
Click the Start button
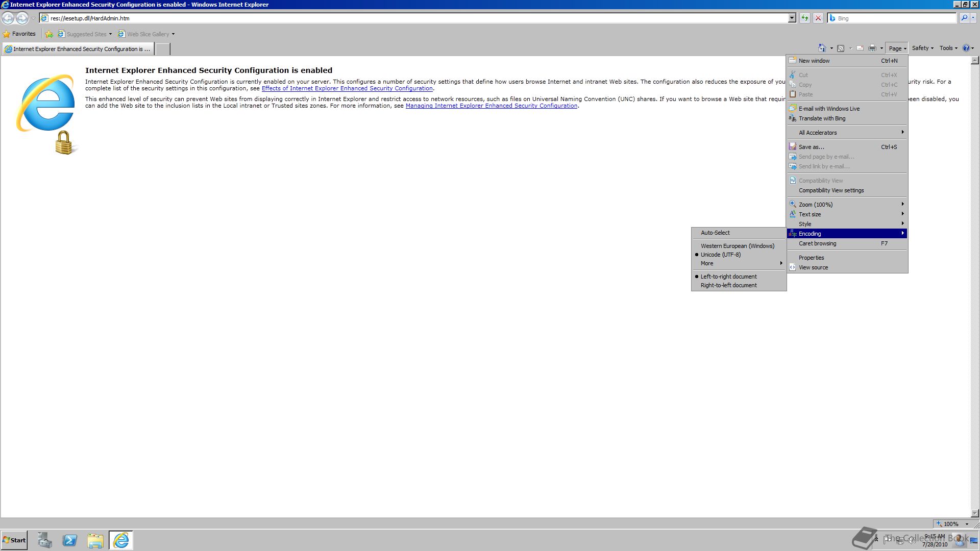pyautogui.click(x=14, y=540)
